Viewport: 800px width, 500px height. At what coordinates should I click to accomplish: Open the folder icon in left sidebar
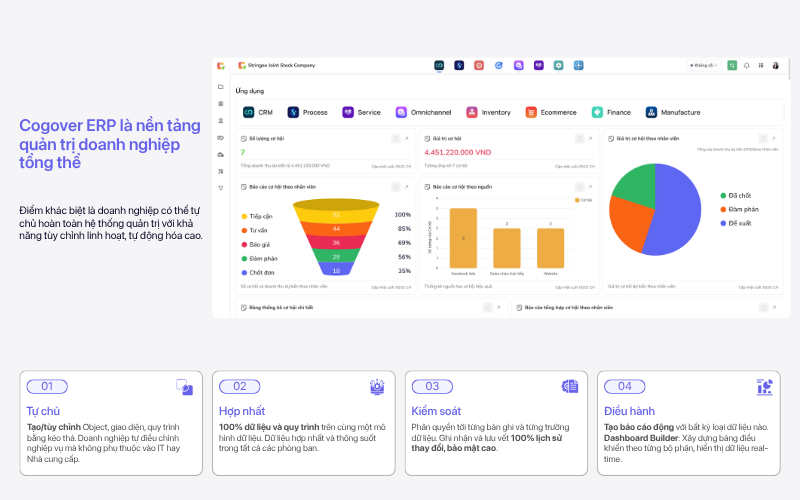[x=221, y=87]
